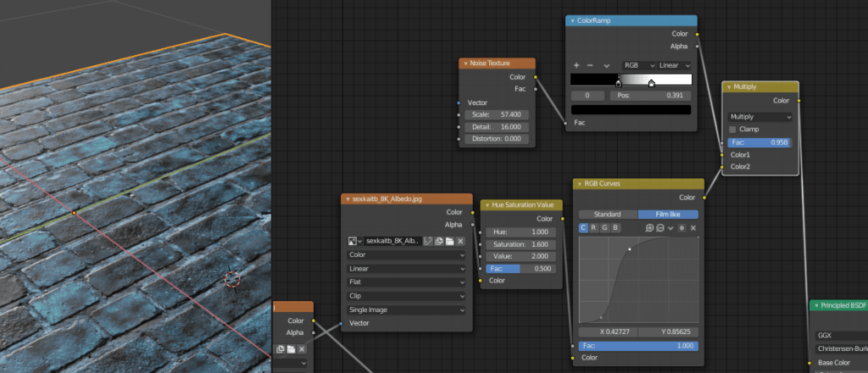
Task: Enable the Clamp checkbox in Multiply node
Action: click(x=733, y=129)
